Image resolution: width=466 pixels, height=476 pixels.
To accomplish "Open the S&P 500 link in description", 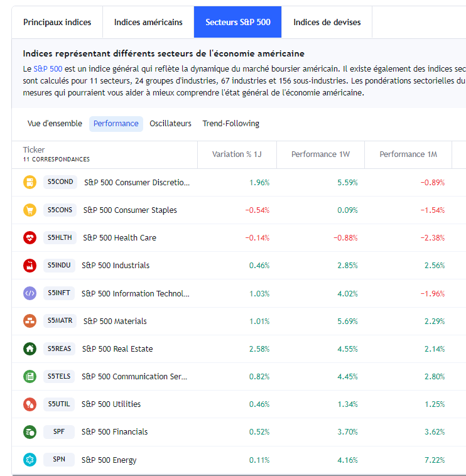I will [x=48, y=68].
